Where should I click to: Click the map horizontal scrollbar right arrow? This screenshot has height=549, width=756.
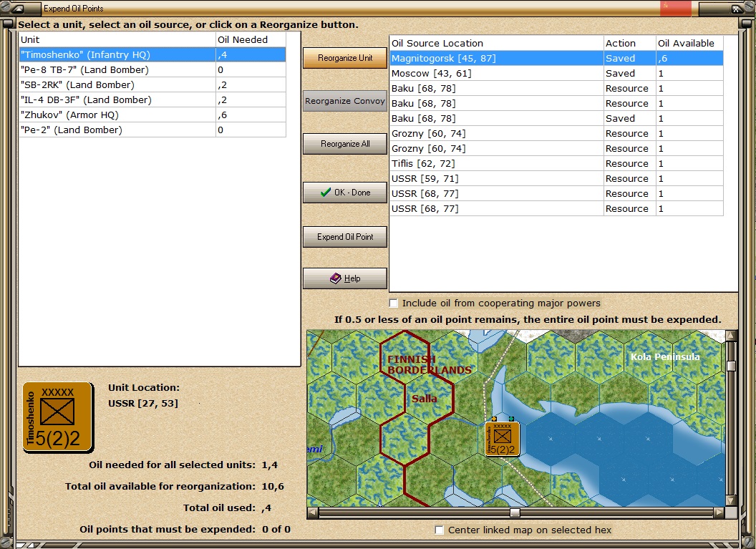tap(719, 512)
